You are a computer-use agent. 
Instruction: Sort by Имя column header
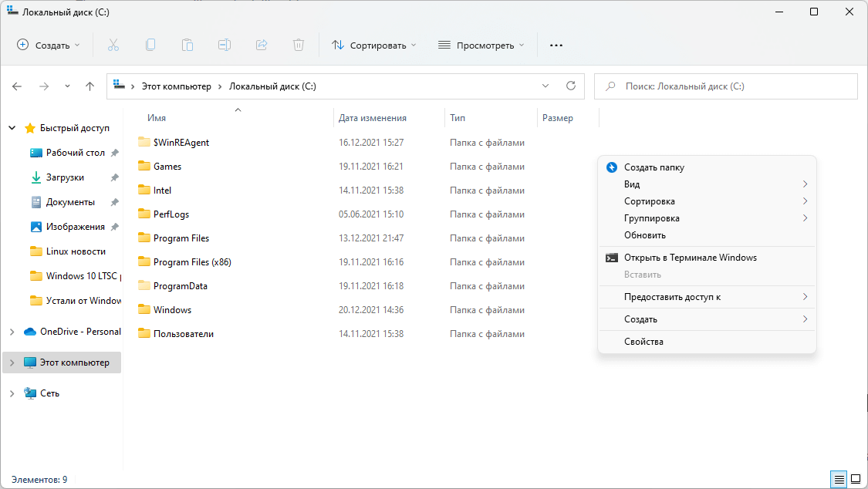(x=157, y=118)
